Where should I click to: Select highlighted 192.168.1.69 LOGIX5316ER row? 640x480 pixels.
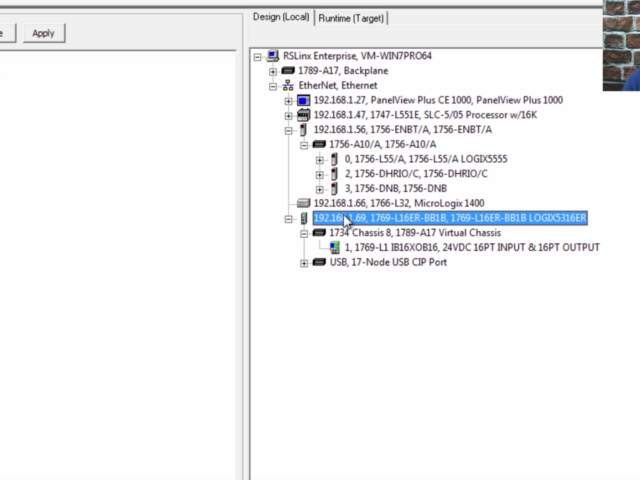pyautogui.click(x=450, y=218)
